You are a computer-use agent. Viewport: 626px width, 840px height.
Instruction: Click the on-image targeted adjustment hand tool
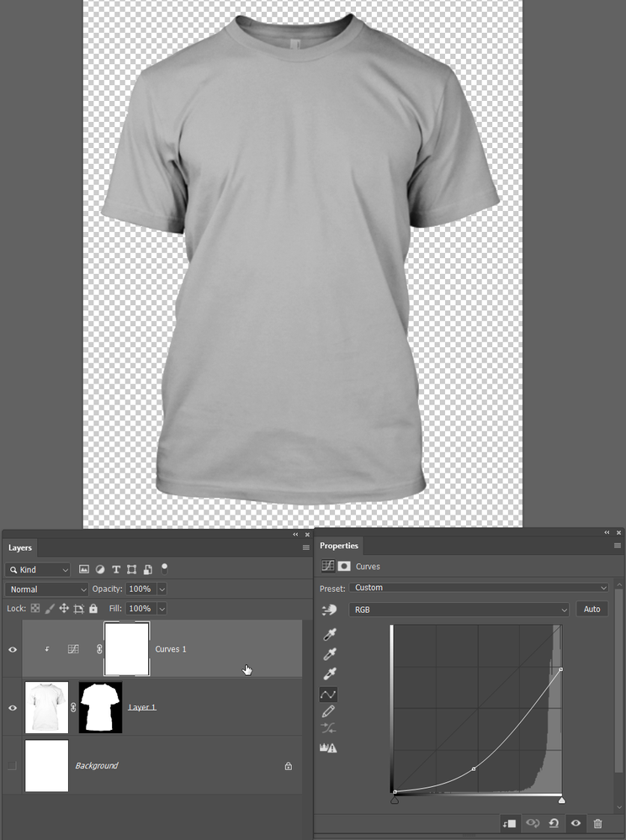coord(329,610)
